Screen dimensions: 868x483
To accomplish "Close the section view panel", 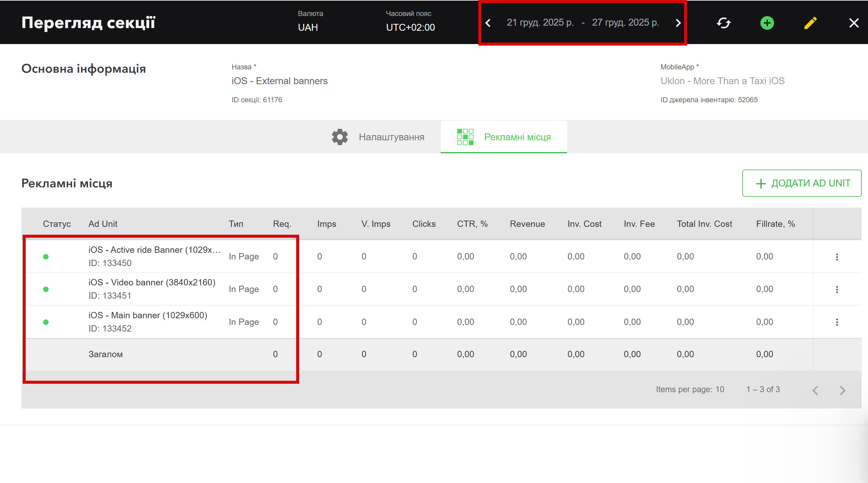I will [854, 23].
